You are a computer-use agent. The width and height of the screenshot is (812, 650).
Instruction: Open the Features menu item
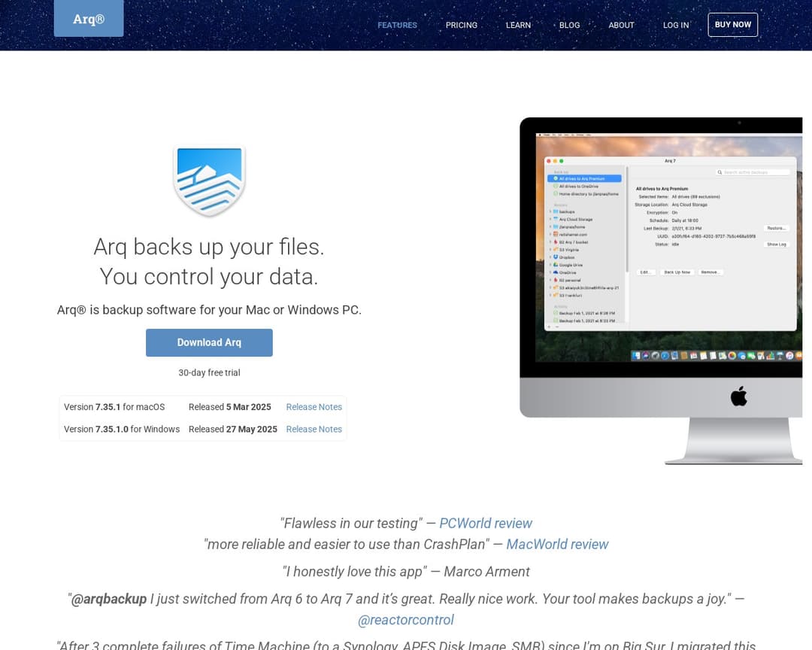click(x=397, y=25)
